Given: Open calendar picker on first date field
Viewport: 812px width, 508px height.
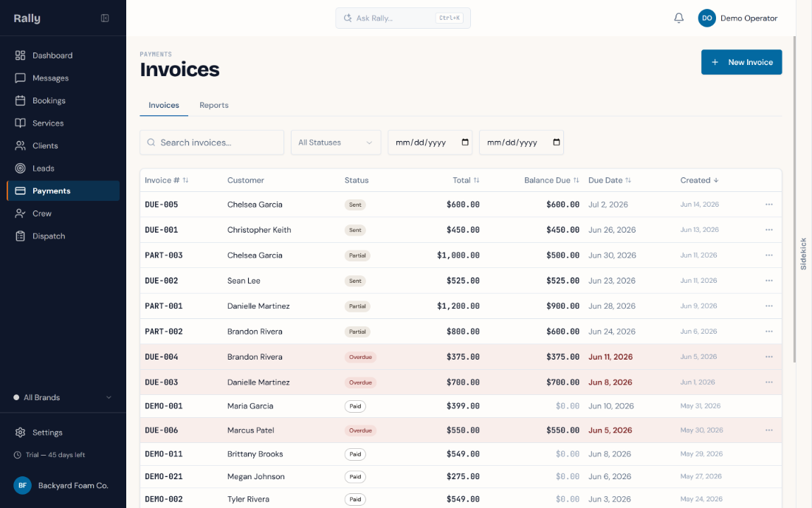Looking at the screenshot, I should coord(464,143).
